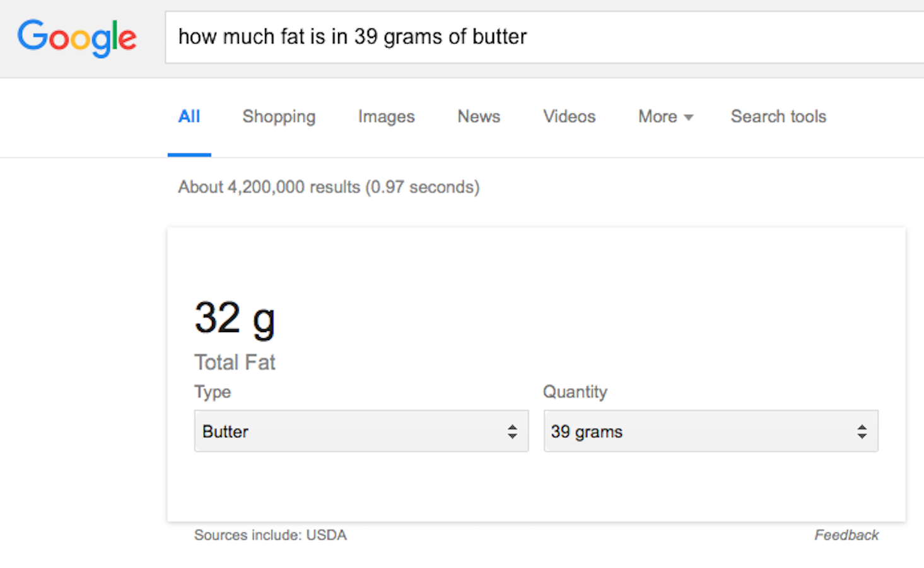This screenshot has width=924, height=568.
Task: Click the Total Fat label
Action: point(235,362)
